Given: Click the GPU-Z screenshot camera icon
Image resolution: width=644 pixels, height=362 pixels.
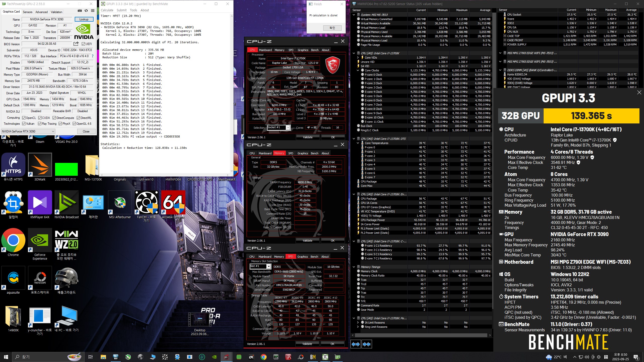Looking at the screenshot, I should pos(79,11).
